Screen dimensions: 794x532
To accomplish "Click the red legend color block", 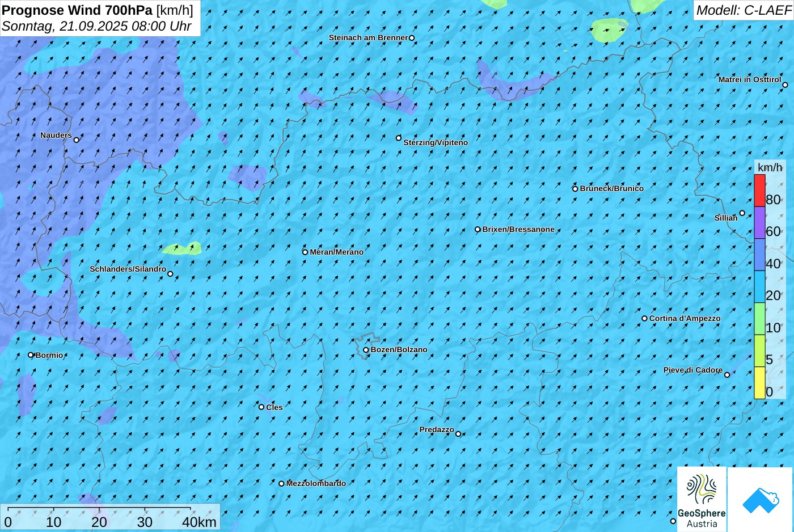I will pyautogui.click(x=759, y=191).
